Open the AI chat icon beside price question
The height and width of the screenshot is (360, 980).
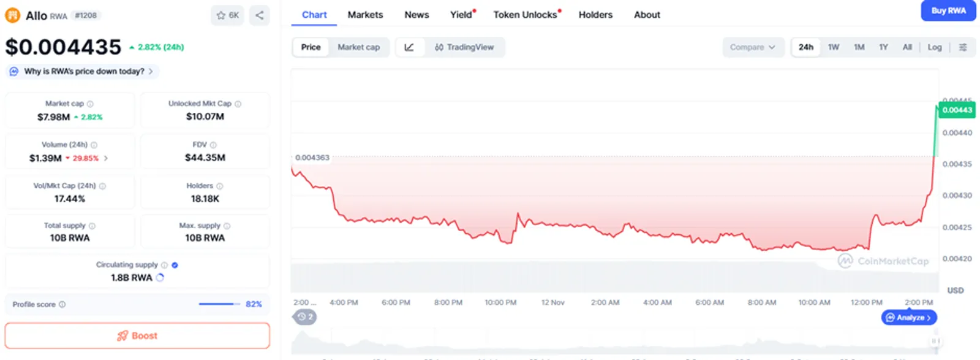click(x=14, y=72)
